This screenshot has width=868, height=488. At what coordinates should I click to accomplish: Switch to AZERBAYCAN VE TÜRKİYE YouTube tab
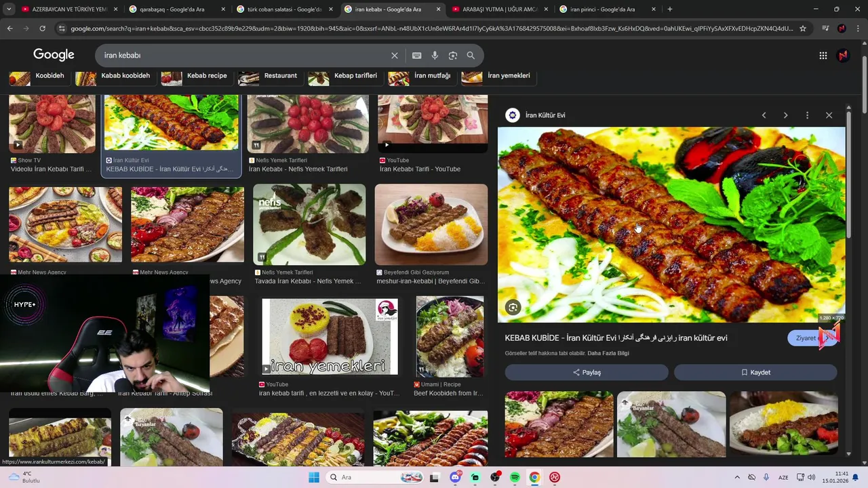[69, 9]
